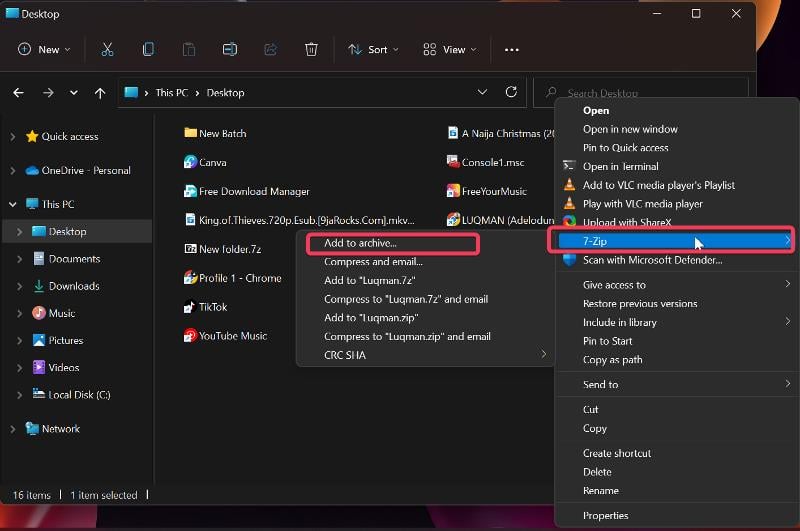This screenshot has height=531, width=800.
Task: Click the Refresh icon in address bar
Action: pos(511,92)
